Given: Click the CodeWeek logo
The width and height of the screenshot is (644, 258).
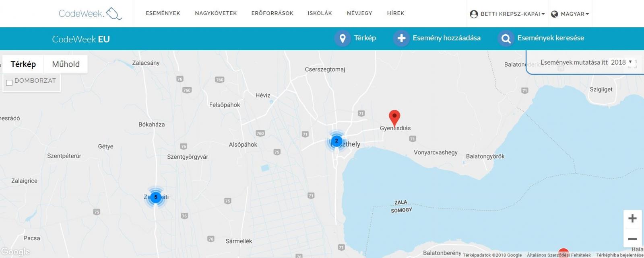Looking at the screenshot, I should pyautogui.click(x=90, y=13).
